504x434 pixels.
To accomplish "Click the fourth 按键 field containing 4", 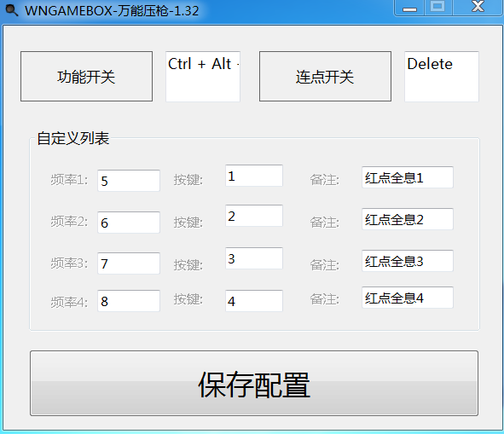I will click(254, 301).
